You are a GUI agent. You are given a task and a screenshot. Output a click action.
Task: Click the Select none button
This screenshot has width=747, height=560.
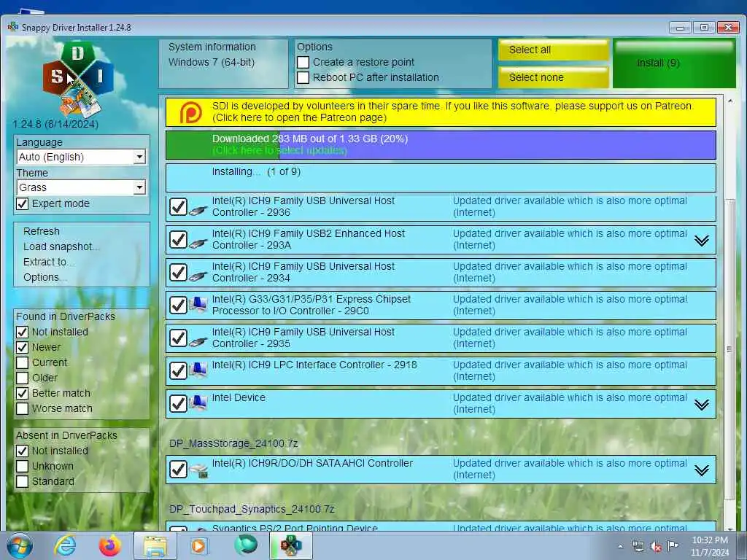coord(553,77)
